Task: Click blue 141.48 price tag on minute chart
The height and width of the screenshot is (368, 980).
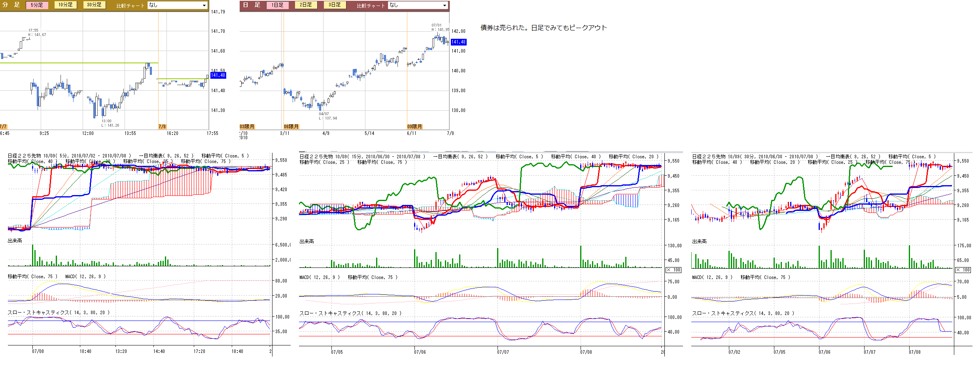Action: (218, 75)
